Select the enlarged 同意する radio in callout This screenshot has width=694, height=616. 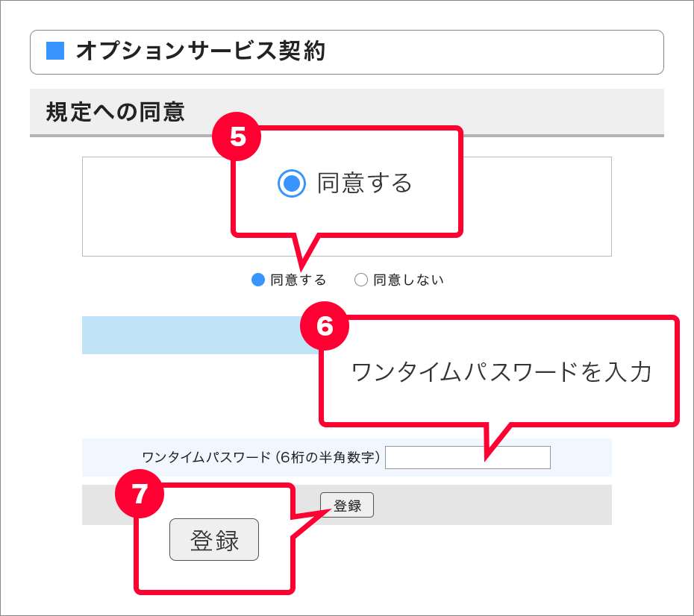point(292,183)
